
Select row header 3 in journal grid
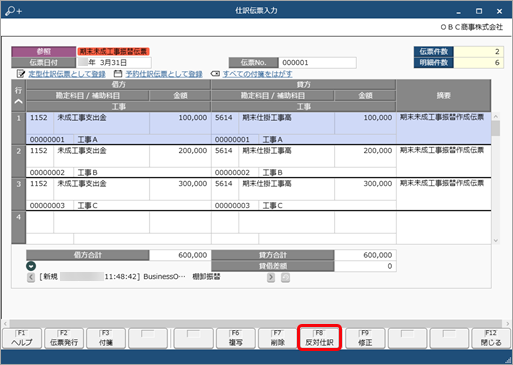tap(19, 194)
